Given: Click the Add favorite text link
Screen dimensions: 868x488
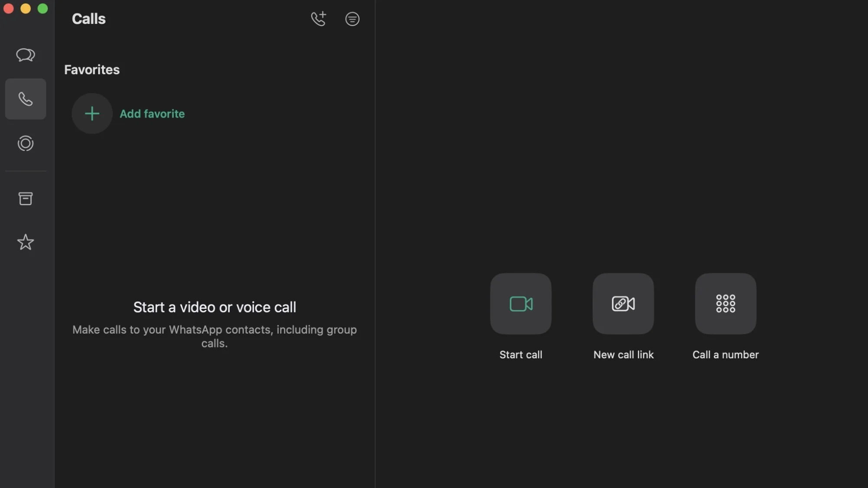Looking at the screenshot, I should click(x=152, y=114).
